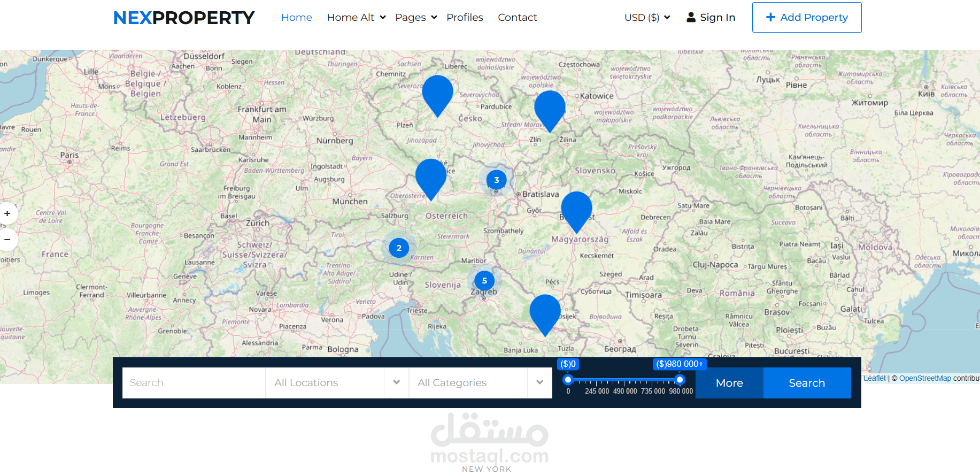Click the map marker over Budapest
Screen dimensions: 980x476
[x=576, y=211]
